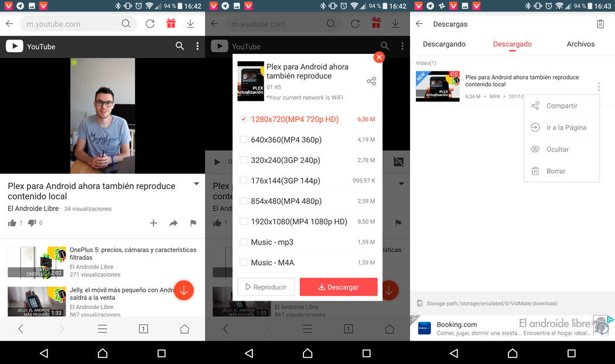The image size is (615, 364).
Task: Reload the page in the left browser toolbar
Action: pyautogui.click(x=150, y=24)
